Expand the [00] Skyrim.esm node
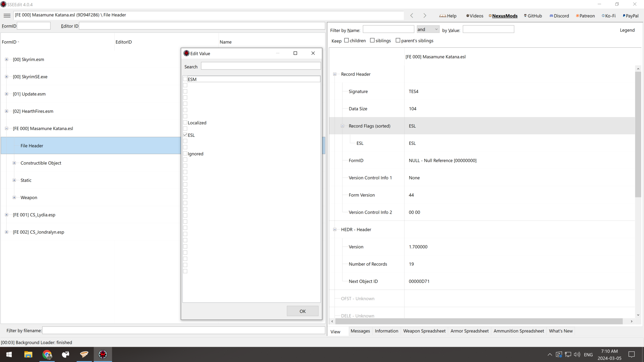The image size is (644, 362). coord(6,59)
